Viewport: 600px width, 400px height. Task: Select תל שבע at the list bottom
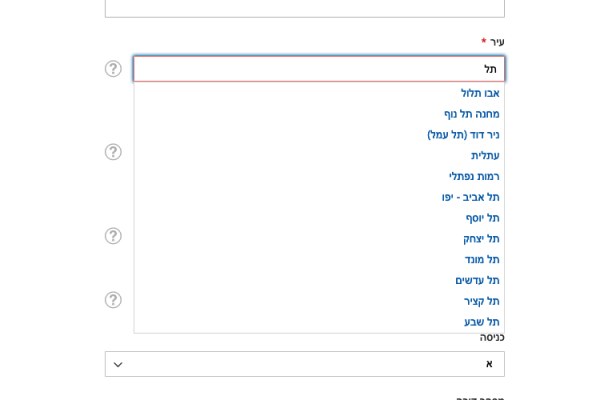point(481,322)
